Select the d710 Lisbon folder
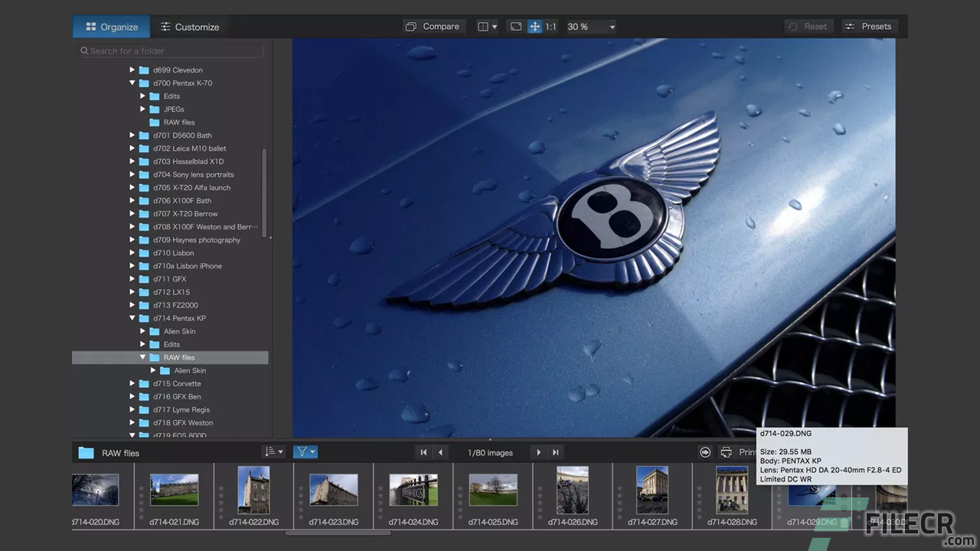The width and height of the screenshot is (980, 551). pyautogui.click(x=173, y=253)
